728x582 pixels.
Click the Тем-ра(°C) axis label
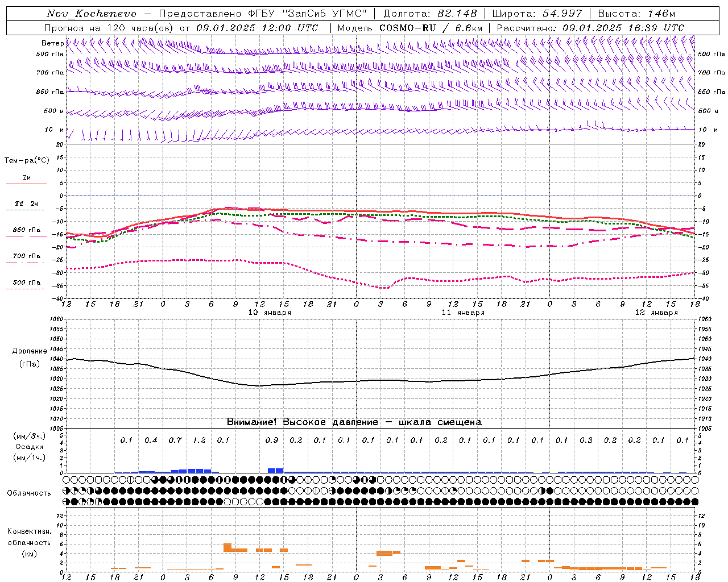[x=27, y=161]
